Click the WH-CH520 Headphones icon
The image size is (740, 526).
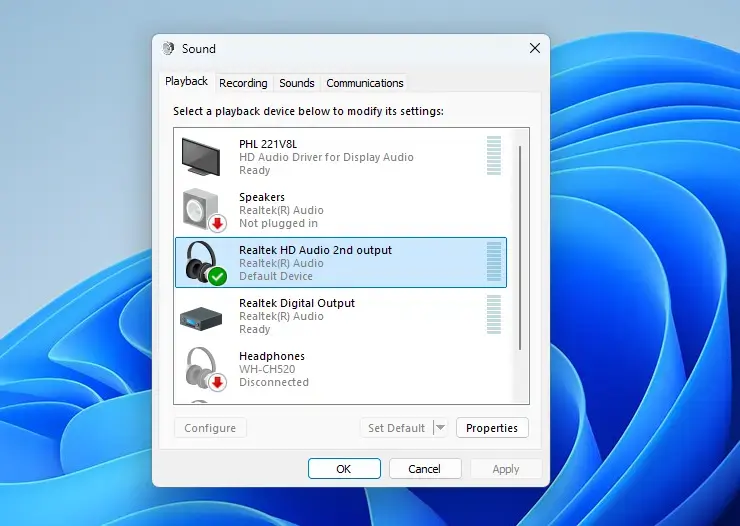point(201,367)
